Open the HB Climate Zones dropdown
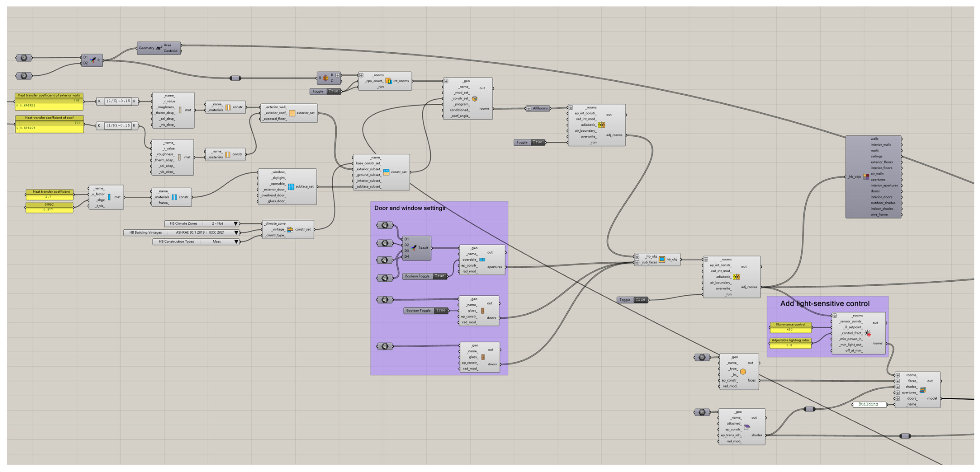This screenshot has height=472, width=980. coord(236,224)
